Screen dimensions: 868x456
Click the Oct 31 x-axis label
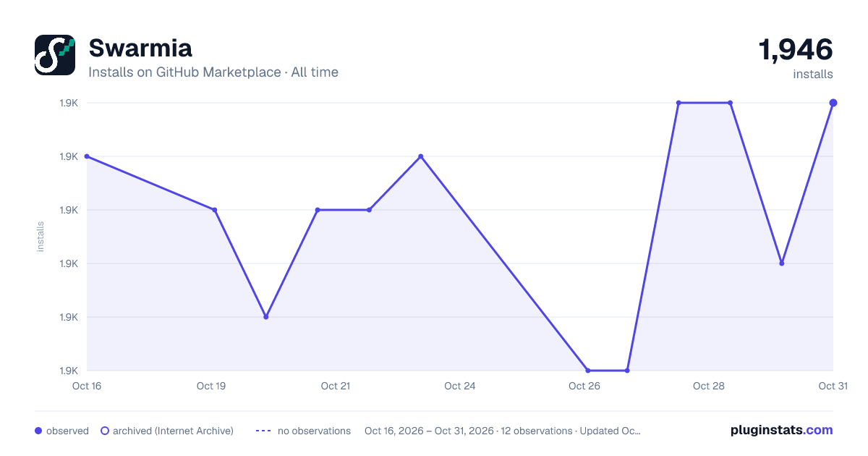tap(833, 386)
